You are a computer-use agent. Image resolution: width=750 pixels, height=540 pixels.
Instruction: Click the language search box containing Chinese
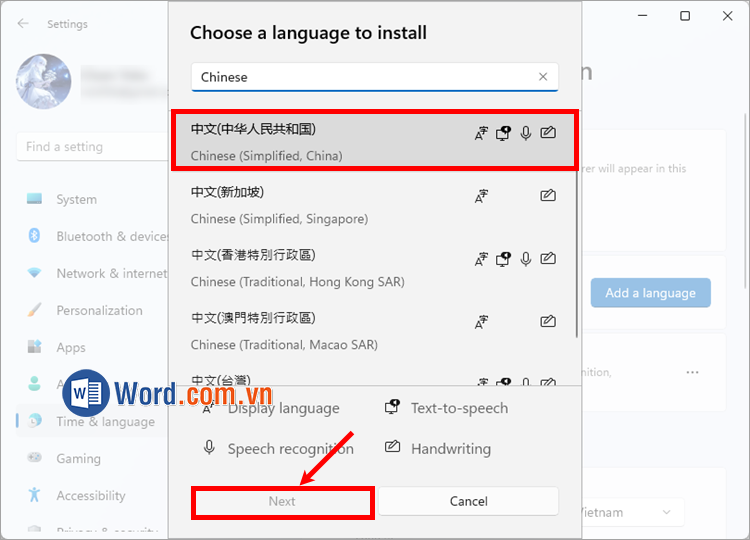tap(375, 77)
